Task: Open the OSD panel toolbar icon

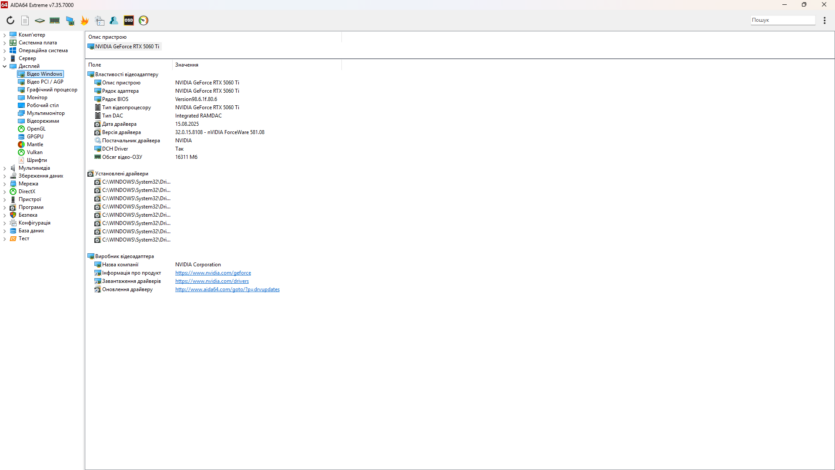Action: 129,20
